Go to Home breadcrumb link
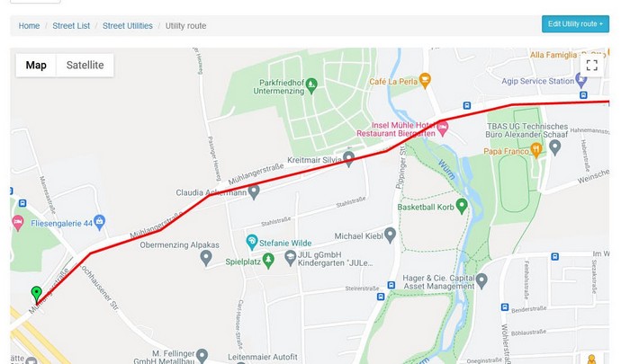630x364 pixels. [29, 26]
